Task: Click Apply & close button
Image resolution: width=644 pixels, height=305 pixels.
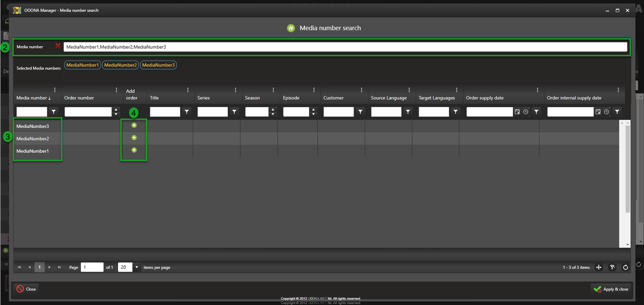Action: (611, 289)
